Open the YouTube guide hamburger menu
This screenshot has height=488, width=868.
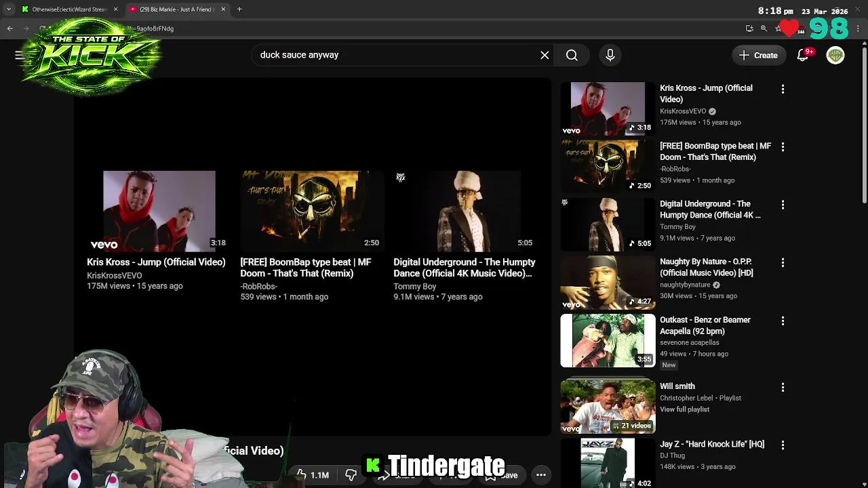tap(19, 55)
